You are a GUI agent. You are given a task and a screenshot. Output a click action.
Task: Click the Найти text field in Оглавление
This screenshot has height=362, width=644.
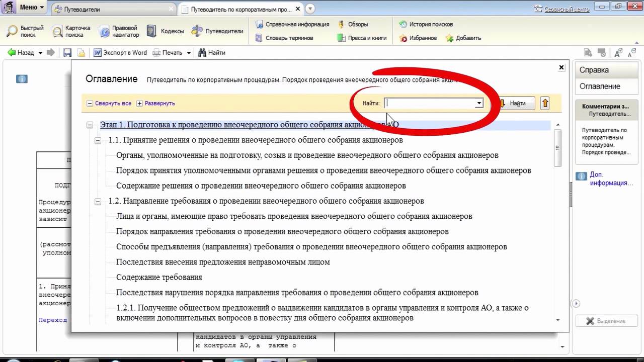pyautogui.click(x=430, y=103)
